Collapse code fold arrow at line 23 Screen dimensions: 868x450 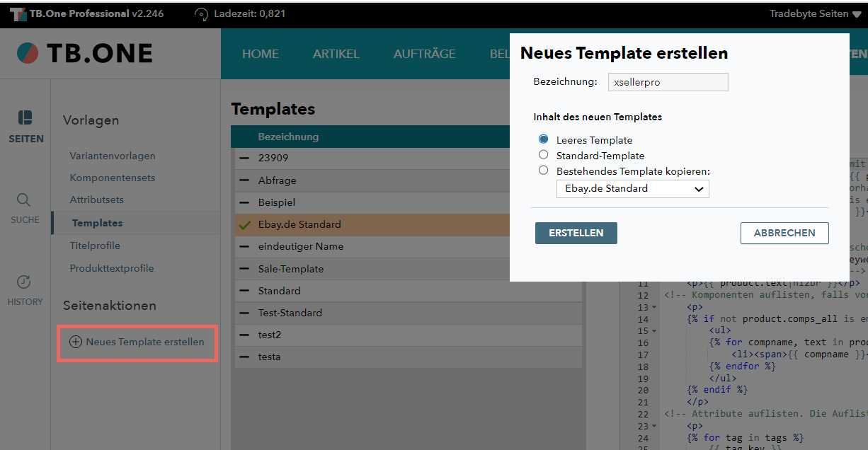pyautogui.click(x=655, y=427)
